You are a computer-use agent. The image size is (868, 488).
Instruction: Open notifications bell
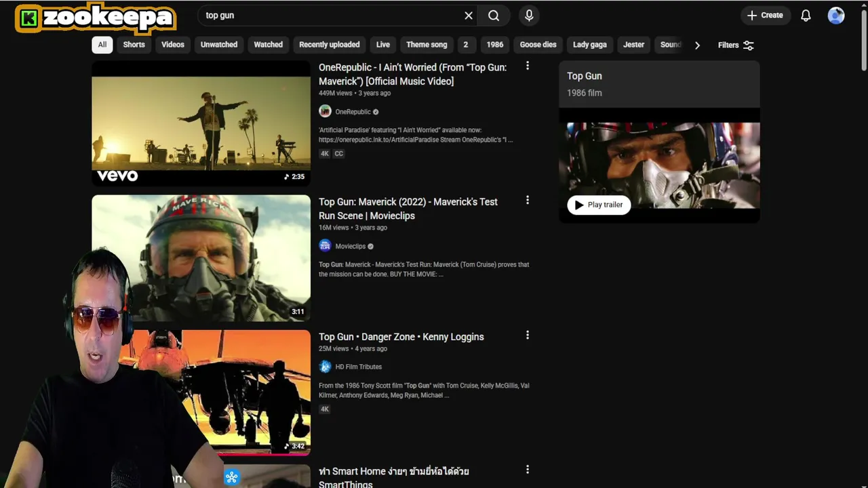click(806, 16)
